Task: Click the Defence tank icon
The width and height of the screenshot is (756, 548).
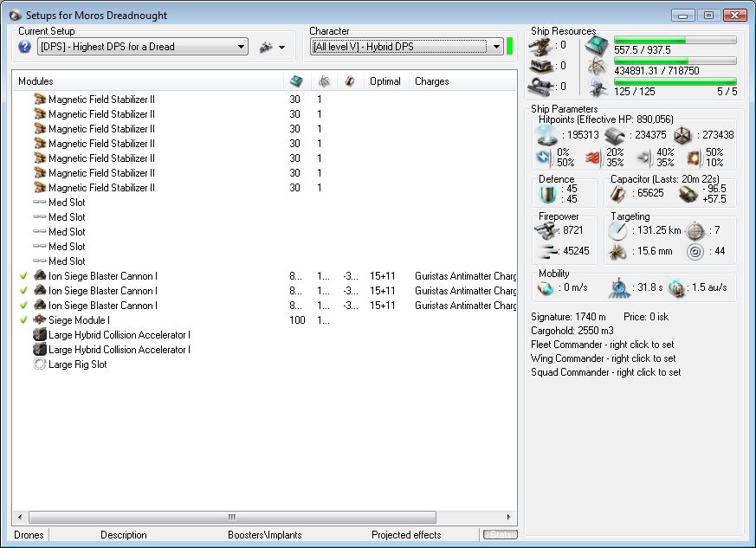Action: pyautogui.click(x=547, y=194)
